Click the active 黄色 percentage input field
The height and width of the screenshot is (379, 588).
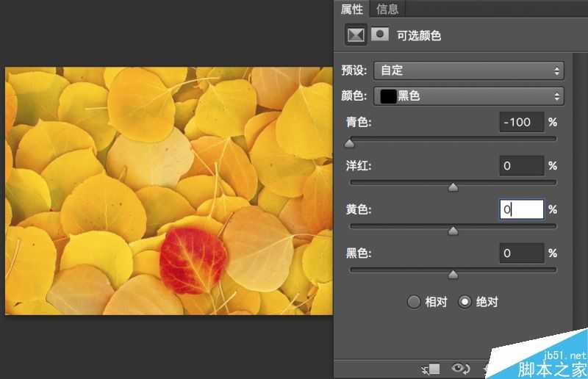point(521,209)
